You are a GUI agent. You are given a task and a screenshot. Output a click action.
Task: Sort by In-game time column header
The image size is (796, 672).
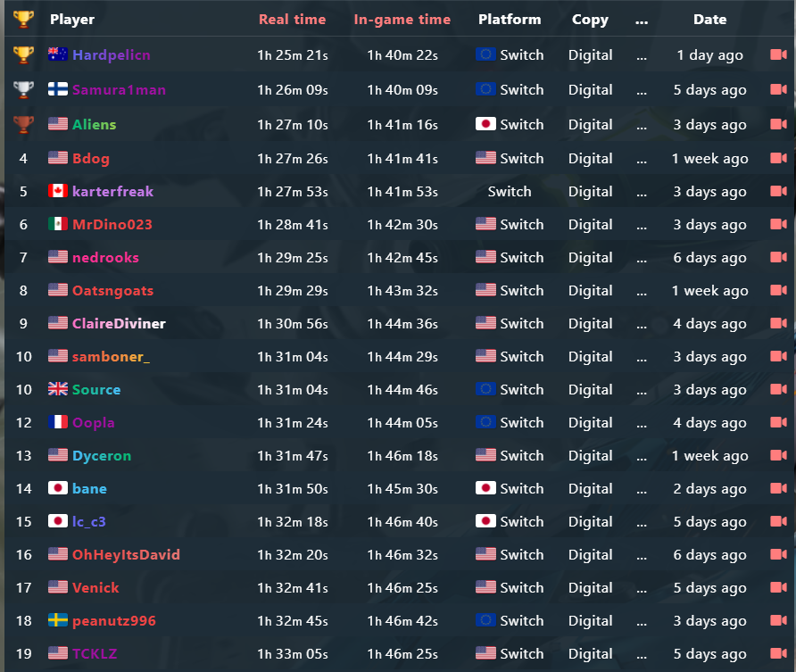tap(402, 20)
